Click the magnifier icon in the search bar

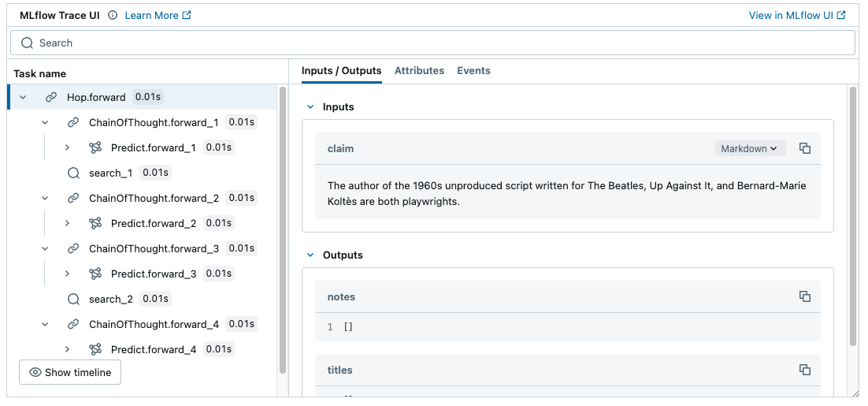27,43
